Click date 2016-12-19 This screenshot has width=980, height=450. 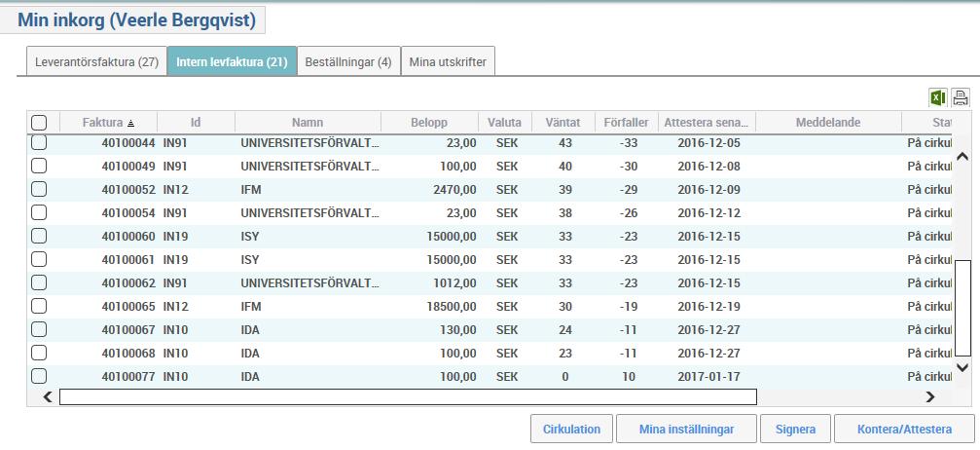(708, 307)
